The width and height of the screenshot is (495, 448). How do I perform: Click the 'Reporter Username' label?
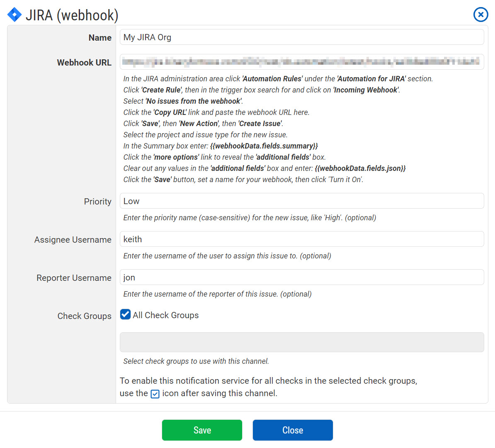click(74, 278)
